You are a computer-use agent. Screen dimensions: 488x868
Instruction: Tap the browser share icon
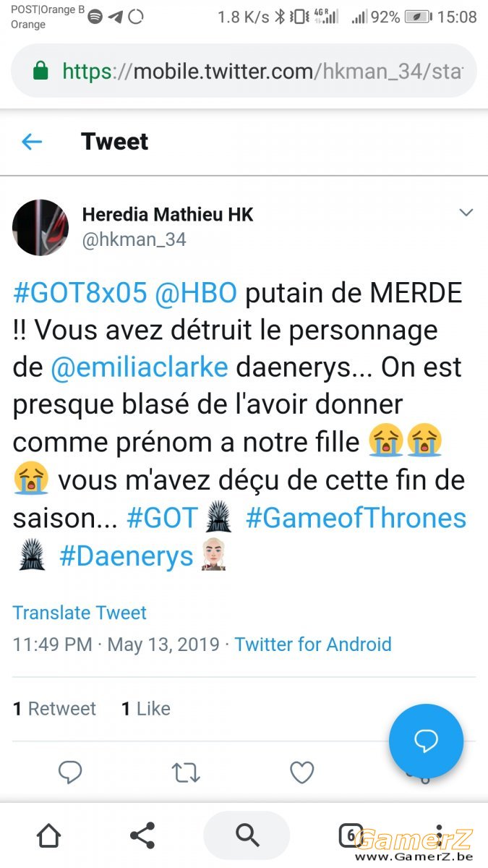tap(142, 835)
